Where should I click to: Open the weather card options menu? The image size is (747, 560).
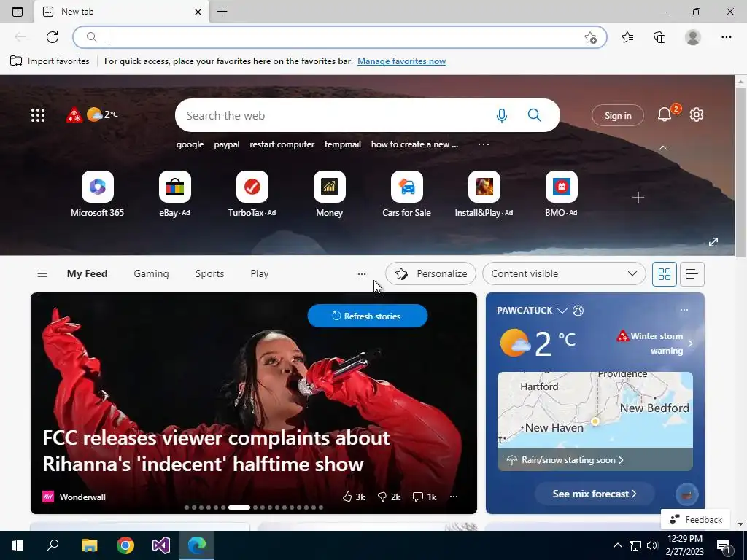tap(684, 310)
